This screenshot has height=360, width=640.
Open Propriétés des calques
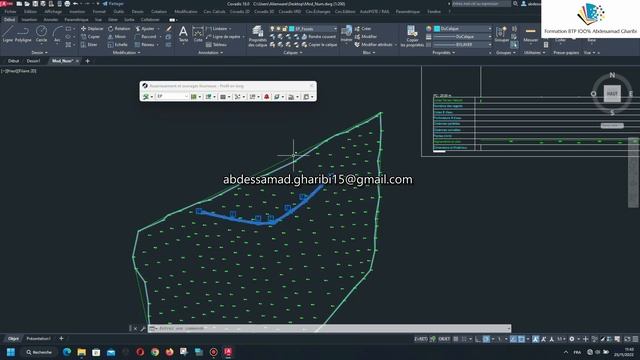258,36
